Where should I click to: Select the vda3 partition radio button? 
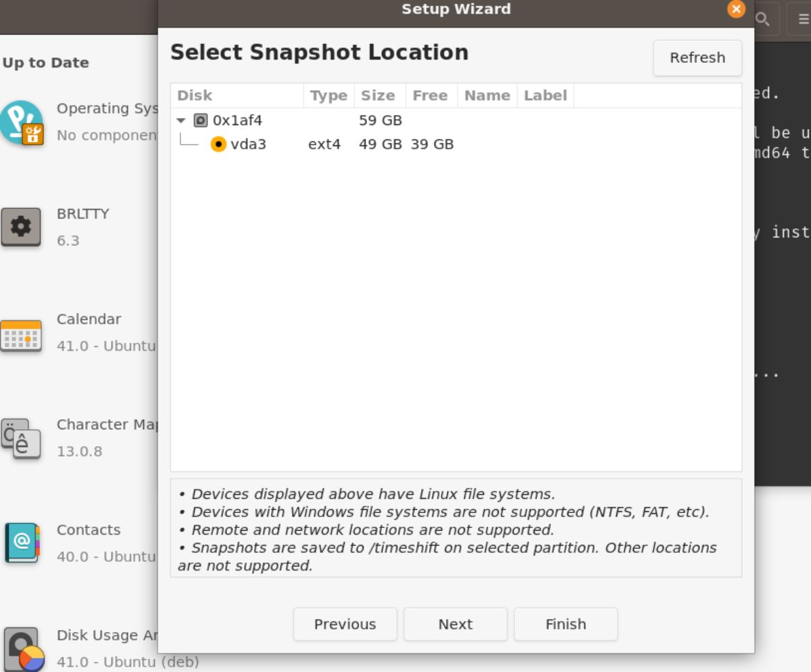point(218,144)
